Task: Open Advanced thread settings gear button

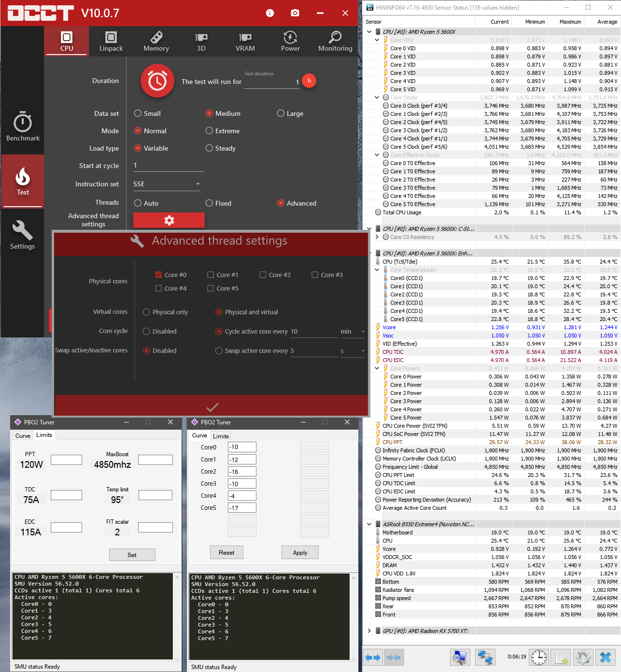Action: pyautogui.click(x=169, y=220)
